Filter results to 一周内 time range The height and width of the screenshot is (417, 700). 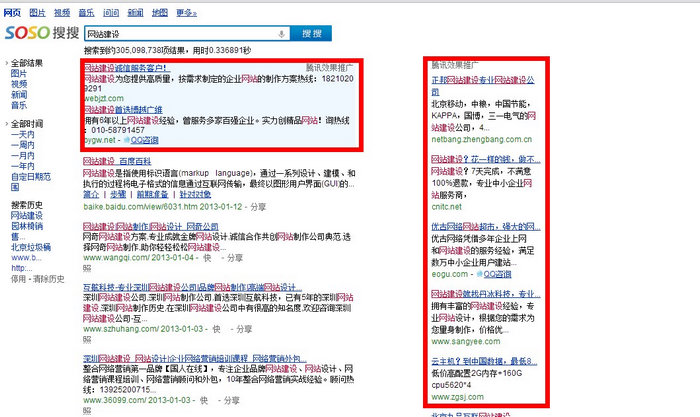click(22, 144)
